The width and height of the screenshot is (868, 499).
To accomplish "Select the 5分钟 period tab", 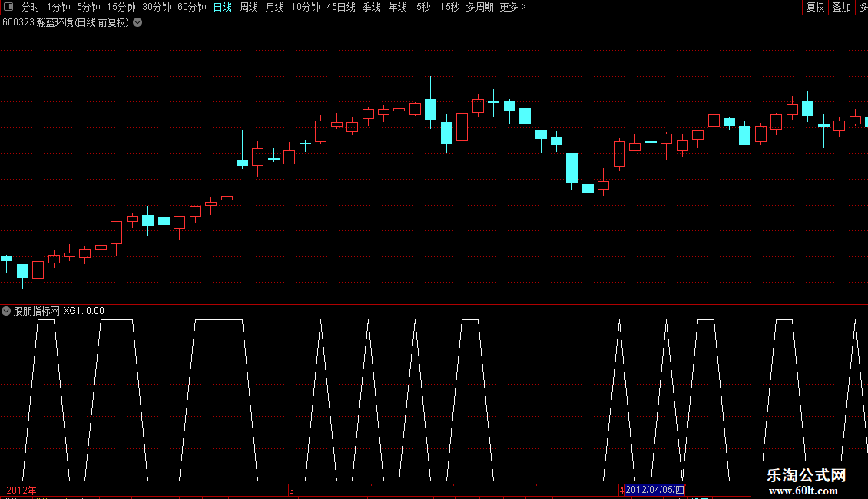I will [88, 7].
